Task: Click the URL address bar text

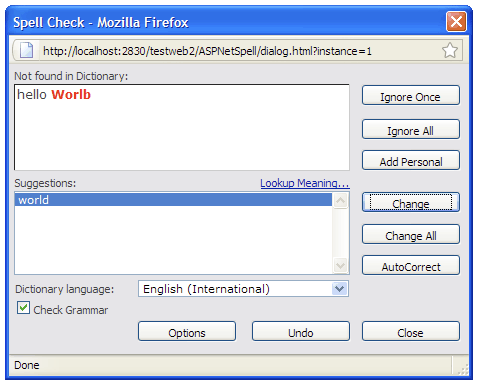Action: click(x=207, y=51)
